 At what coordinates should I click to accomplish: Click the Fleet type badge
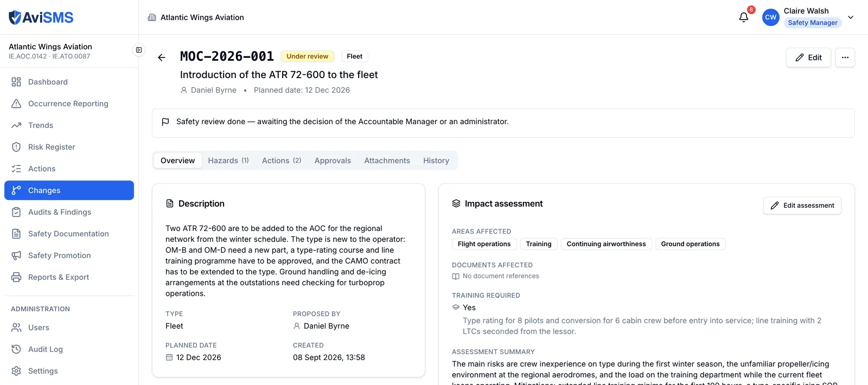point(354,56)
